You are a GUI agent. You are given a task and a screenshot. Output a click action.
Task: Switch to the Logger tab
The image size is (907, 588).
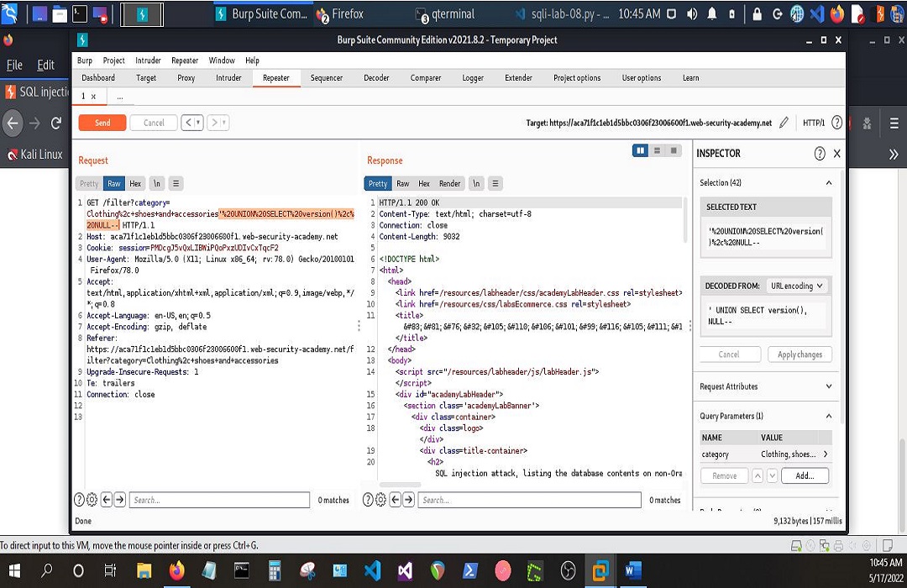473,77
